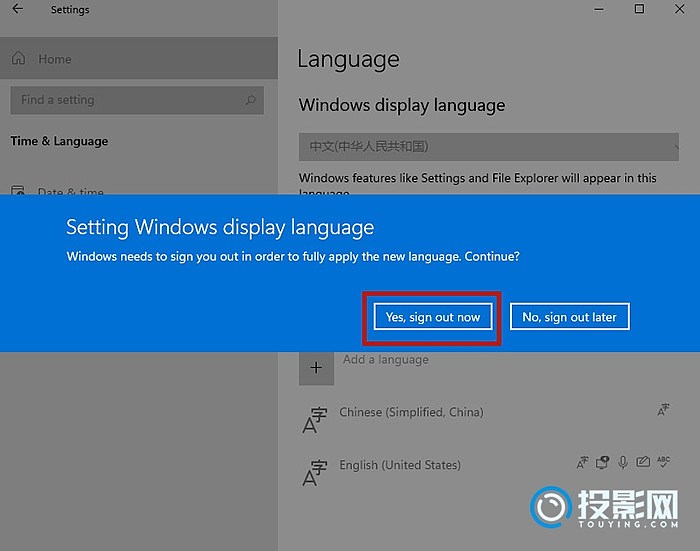Click the Add a language plus icon
This screenshot has height=551, width=700.
coord(316,367)
